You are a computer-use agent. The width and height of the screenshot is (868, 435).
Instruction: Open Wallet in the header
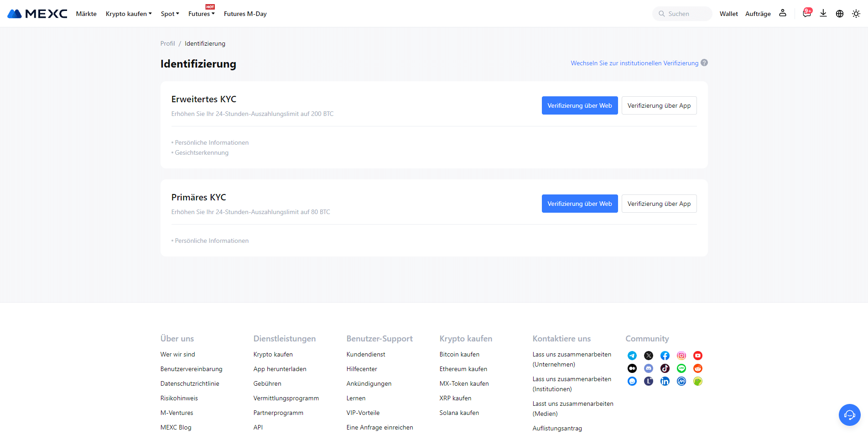click(729, 14)
